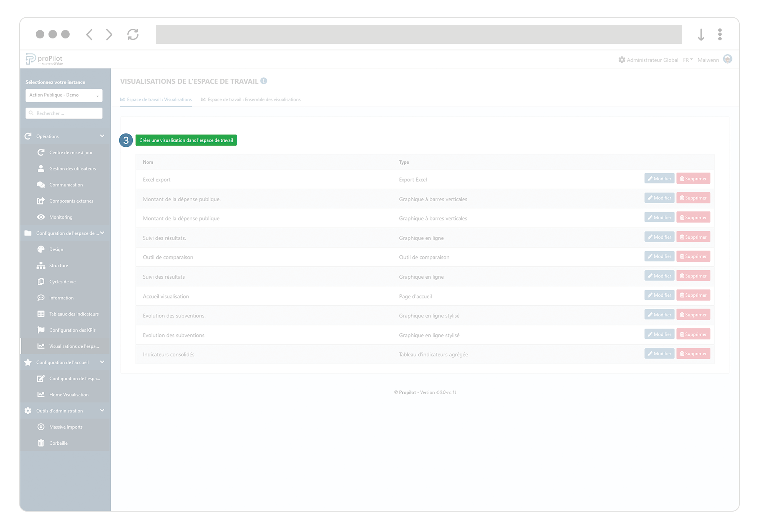
Task: Click Créer une visualisation dans l'espace de travail
Action: tap(186, 140)
